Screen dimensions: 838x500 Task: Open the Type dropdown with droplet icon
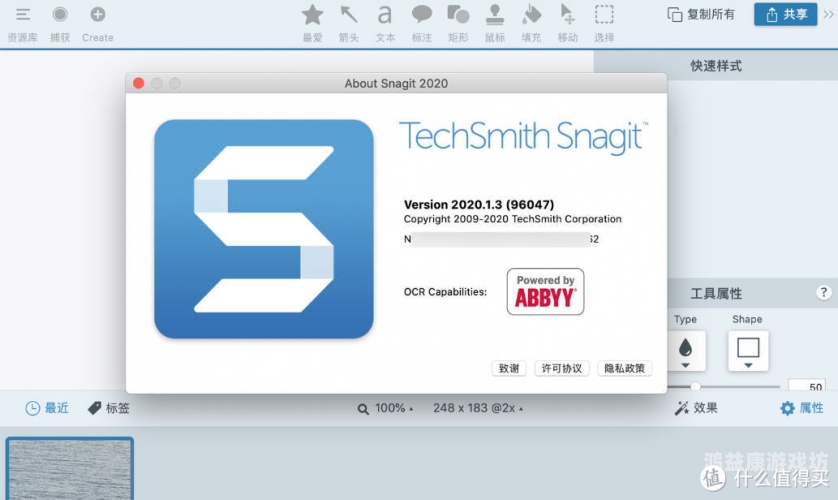pos(686,351)
